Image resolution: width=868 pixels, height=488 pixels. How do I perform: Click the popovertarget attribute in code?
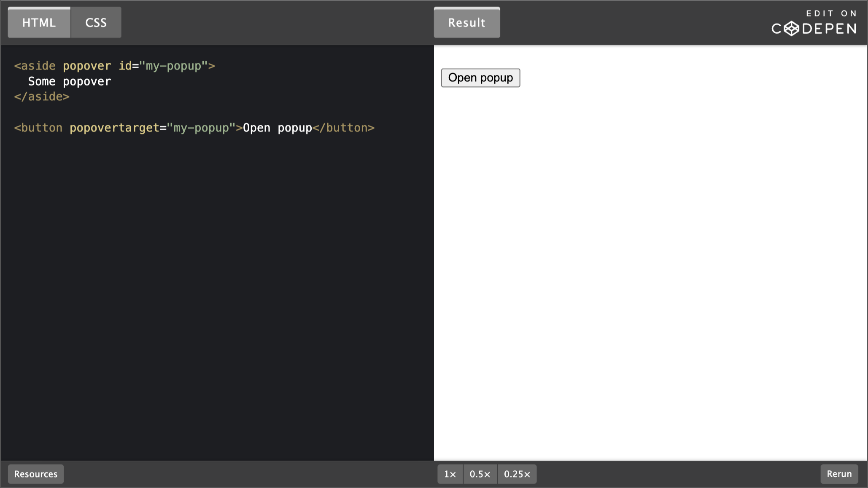point(114,128)
